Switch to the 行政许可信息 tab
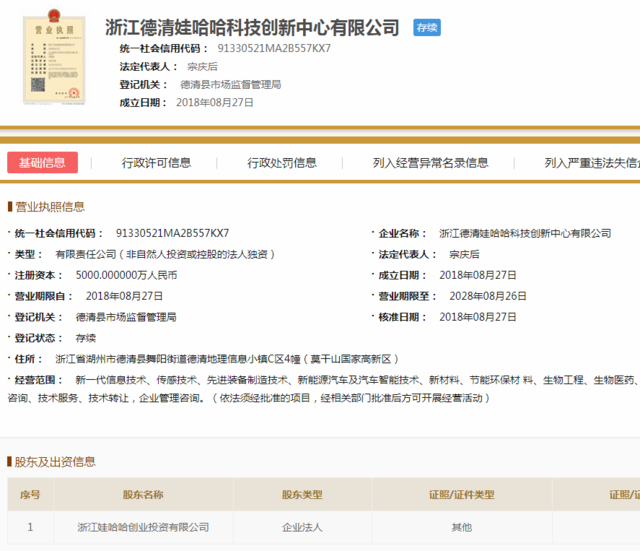Viewport: 640px width, 551px height. click(156, 163)
